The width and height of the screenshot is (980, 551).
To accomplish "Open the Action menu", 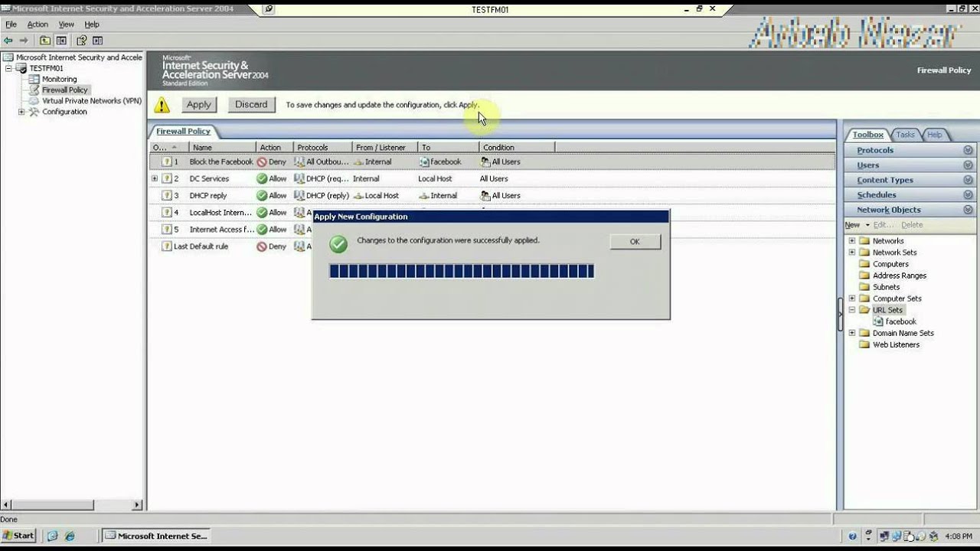I will (38, 24).
